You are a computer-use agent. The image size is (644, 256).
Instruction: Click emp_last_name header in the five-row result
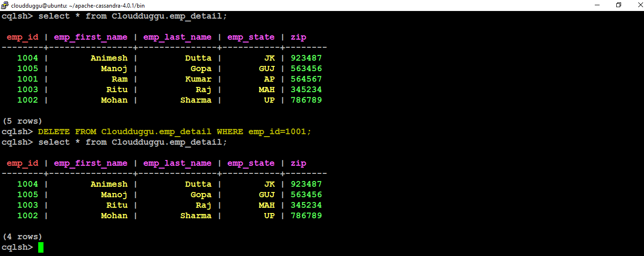[177, 37]
